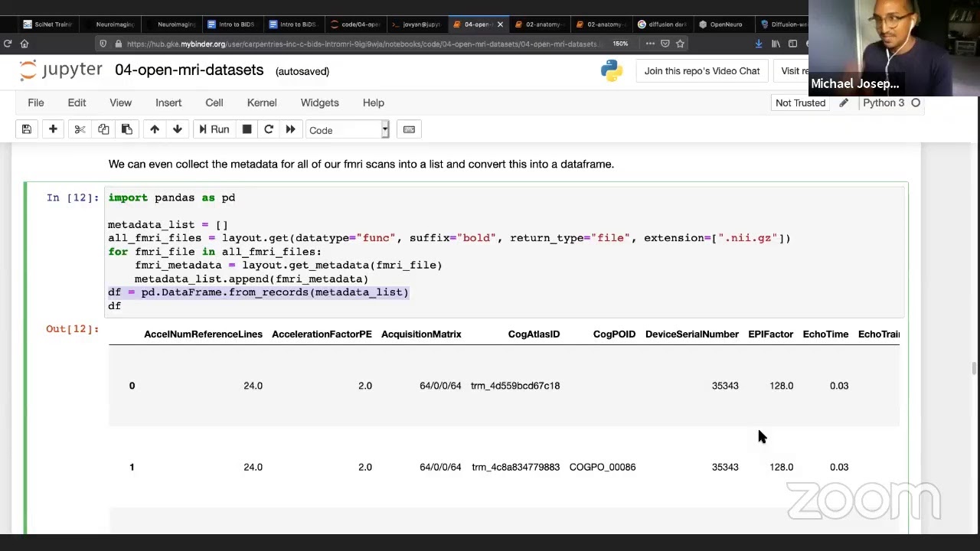The width and height of the screenshot is (980, 551).
Task: Open the File menu
Action: tap(36, 103)
